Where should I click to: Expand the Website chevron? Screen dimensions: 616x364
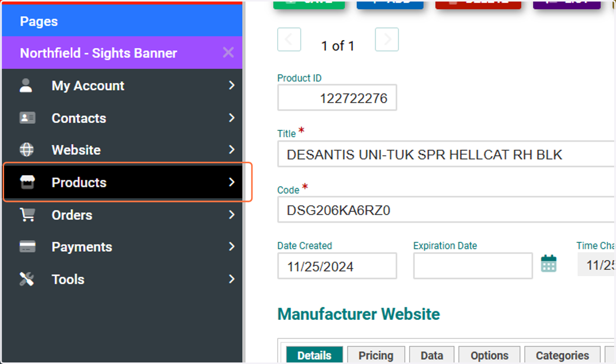[x=232, y=149]
